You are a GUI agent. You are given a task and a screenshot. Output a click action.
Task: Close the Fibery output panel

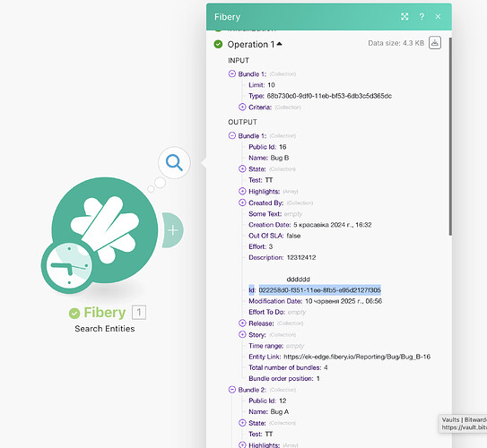tap(438, 16)
